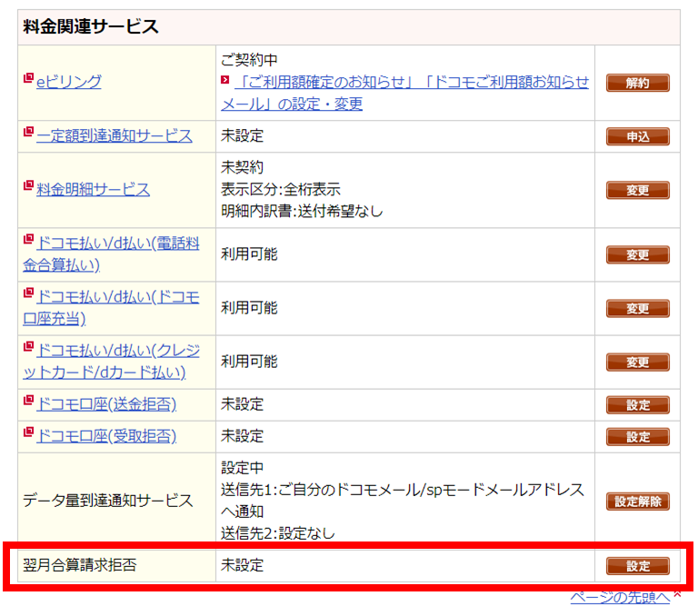The height and width of the screenshot is (616, 698).
Task: Click the 表示区分:全桁表示 text
Action: click(281, 190)
